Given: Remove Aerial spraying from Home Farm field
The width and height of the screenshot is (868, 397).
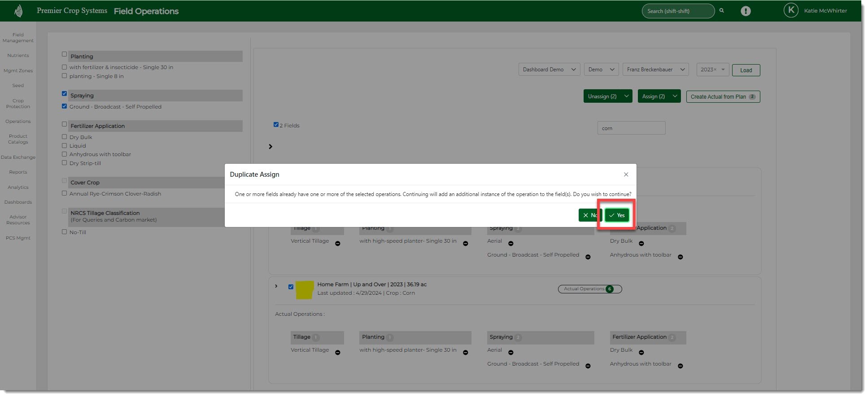Looking at the screenshot, I should pyautogui.click(x=511, y=353).
